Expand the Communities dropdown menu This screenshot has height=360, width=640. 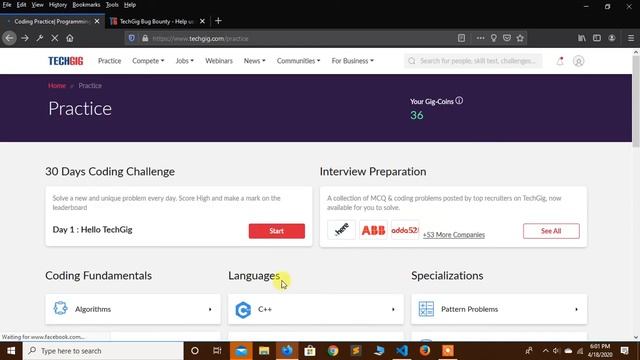coord(298,61)
